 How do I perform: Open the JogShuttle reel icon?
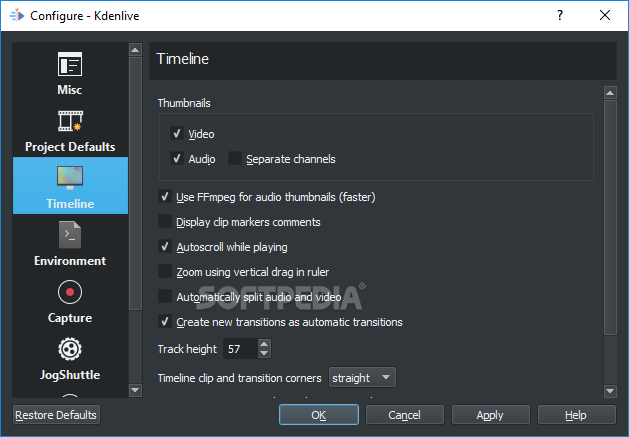(70, 349)
